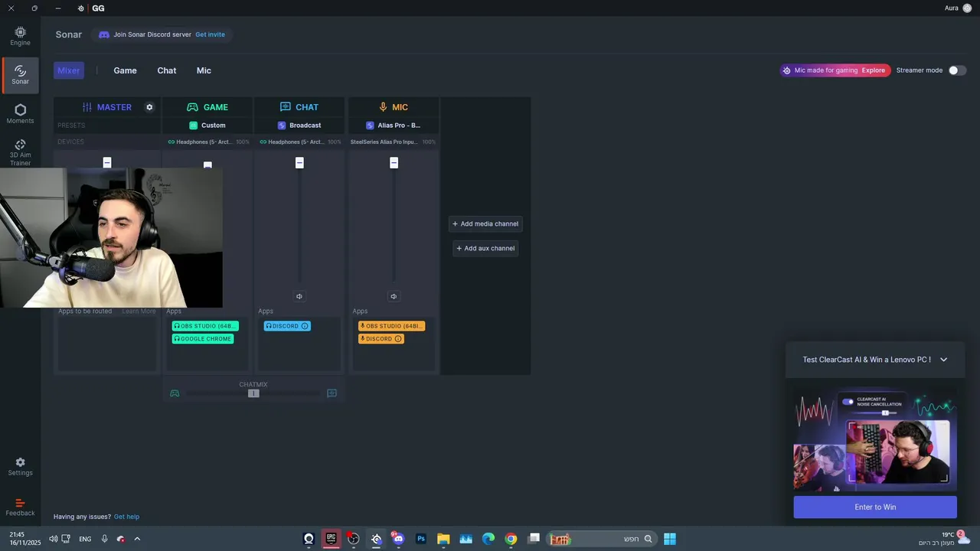
Task: Select OBS Studio app in Mic column
Action: 391,326
